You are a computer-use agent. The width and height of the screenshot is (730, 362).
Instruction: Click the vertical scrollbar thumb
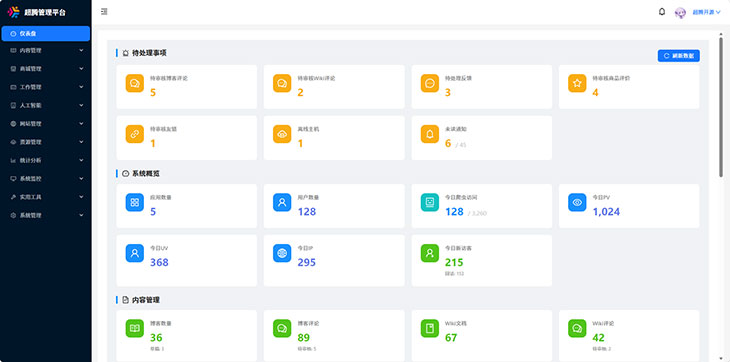(721, 106)
